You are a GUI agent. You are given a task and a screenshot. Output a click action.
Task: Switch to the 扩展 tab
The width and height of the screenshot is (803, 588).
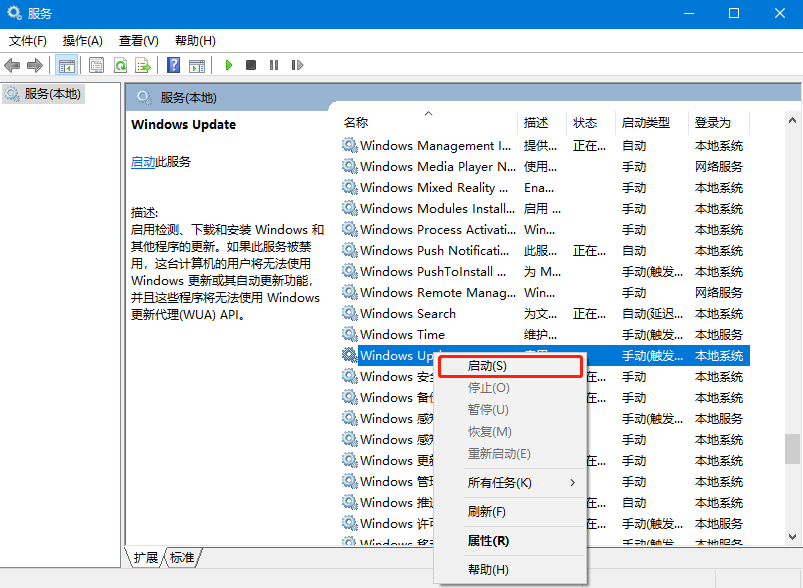145,557
